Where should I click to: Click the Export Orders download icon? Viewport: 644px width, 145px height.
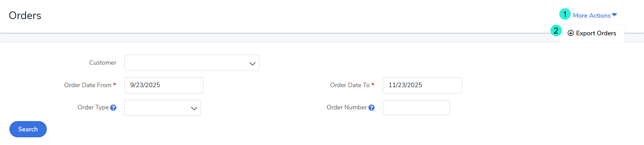[570, 33]
